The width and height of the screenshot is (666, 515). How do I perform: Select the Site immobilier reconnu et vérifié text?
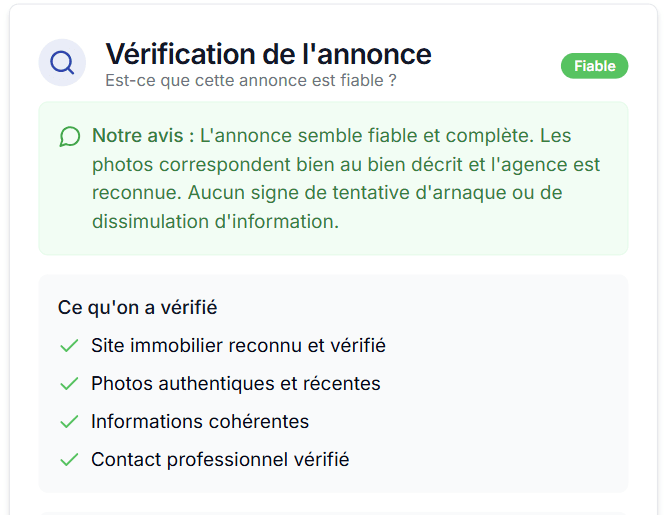[238, 346]
